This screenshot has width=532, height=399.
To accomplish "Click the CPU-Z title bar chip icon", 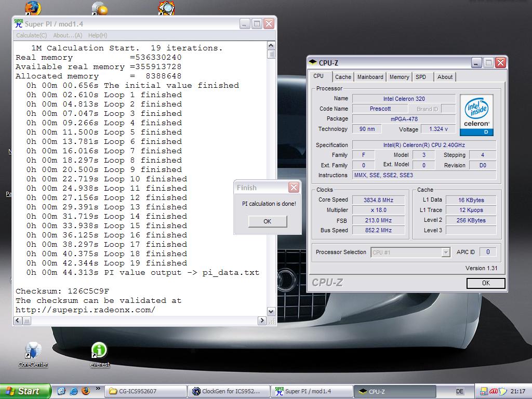I will click(x=312, y=62).
